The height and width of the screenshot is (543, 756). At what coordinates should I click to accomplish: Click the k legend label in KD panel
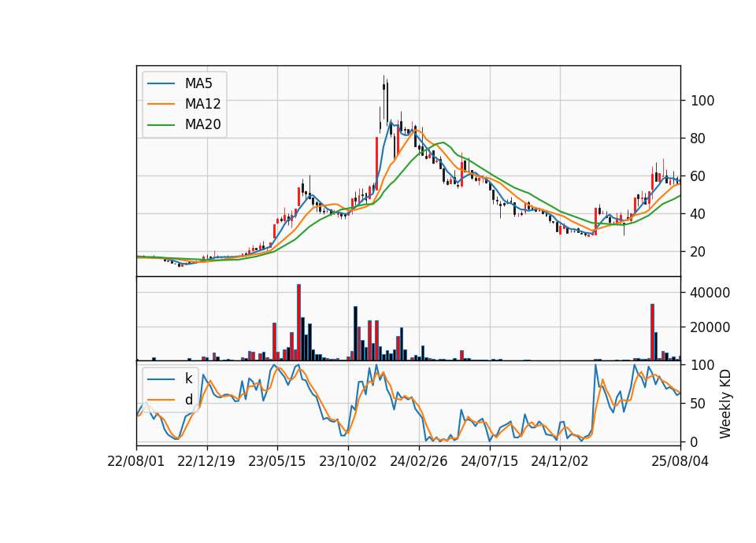tap(188, 379)
